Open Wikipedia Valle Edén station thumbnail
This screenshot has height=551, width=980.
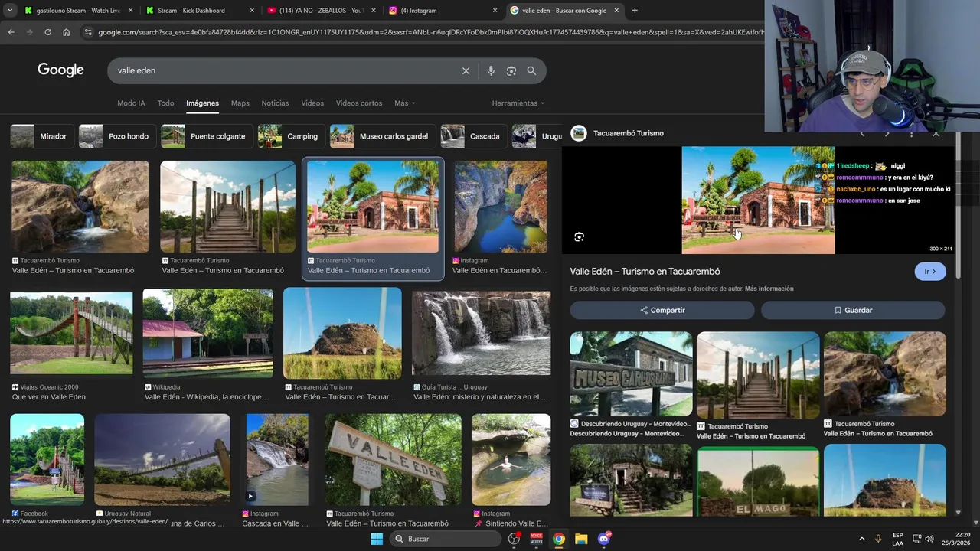click(207, 334)
